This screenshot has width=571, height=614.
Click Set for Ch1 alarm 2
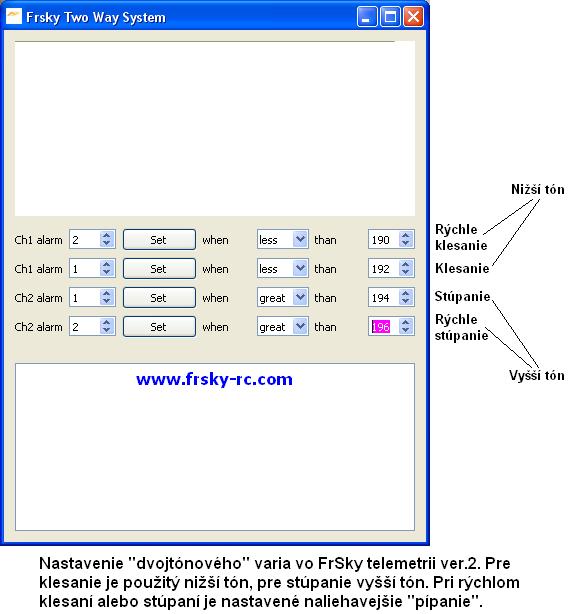(159, 239)
